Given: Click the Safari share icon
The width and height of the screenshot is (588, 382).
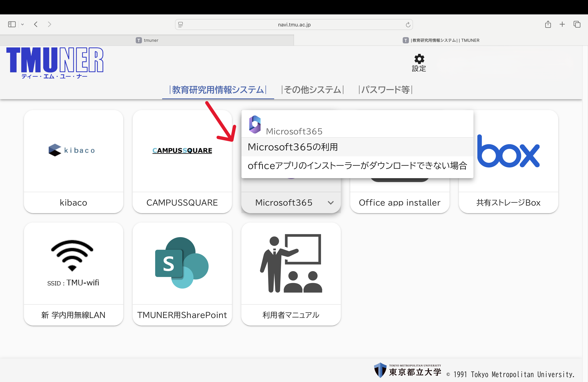Looking at the screenshot, I should coord(548,24).
